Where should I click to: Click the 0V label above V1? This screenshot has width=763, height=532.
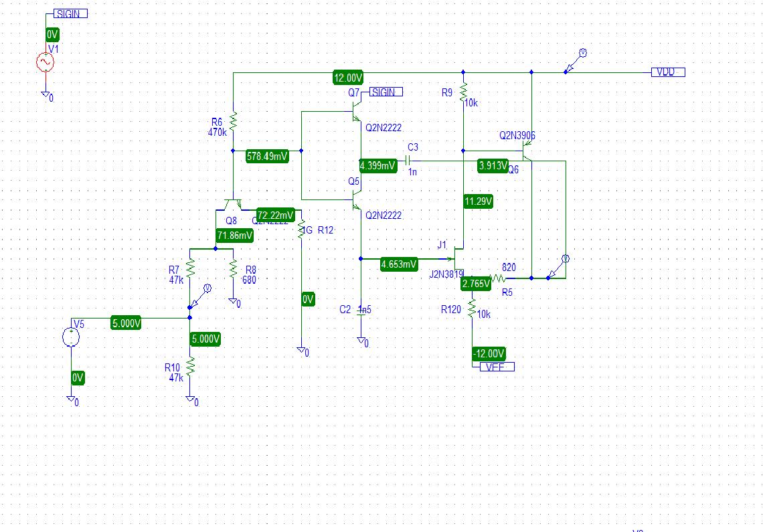(x=53, y=35)
